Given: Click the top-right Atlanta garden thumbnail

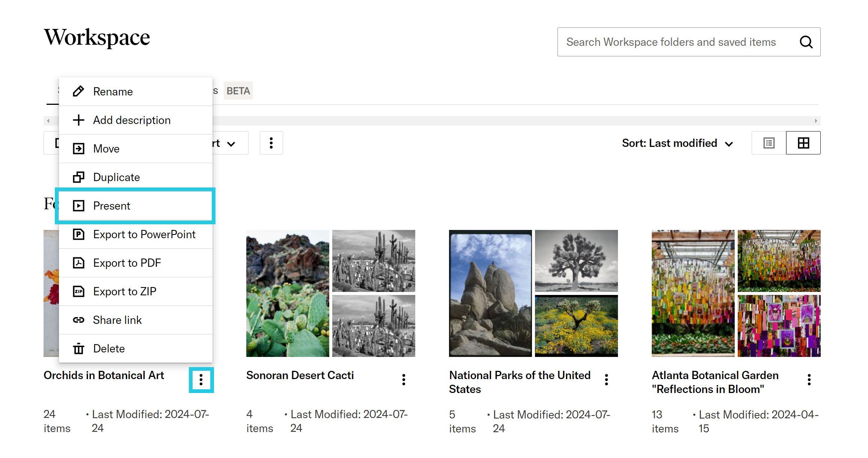Looking at the screenshot, I should (779, 261).
